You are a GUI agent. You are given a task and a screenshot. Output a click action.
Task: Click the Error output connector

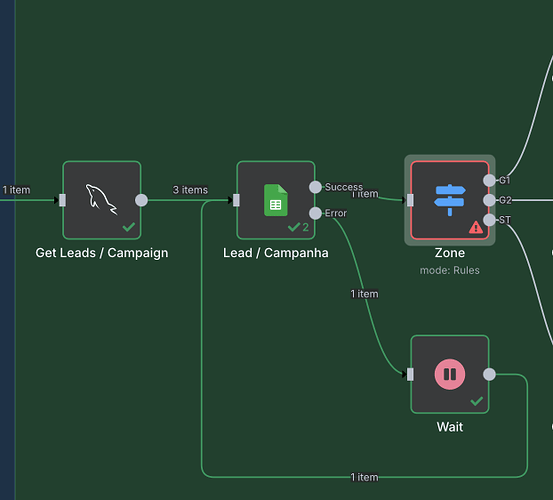(315, 213)
